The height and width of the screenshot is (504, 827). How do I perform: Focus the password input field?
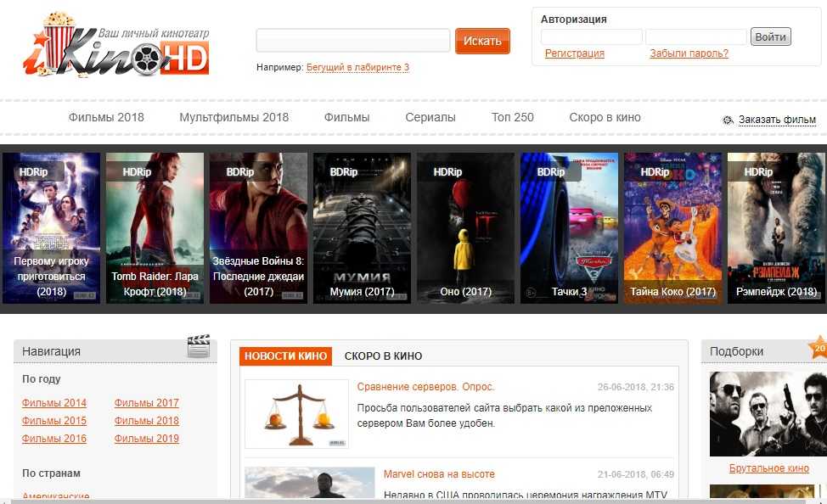696,36
